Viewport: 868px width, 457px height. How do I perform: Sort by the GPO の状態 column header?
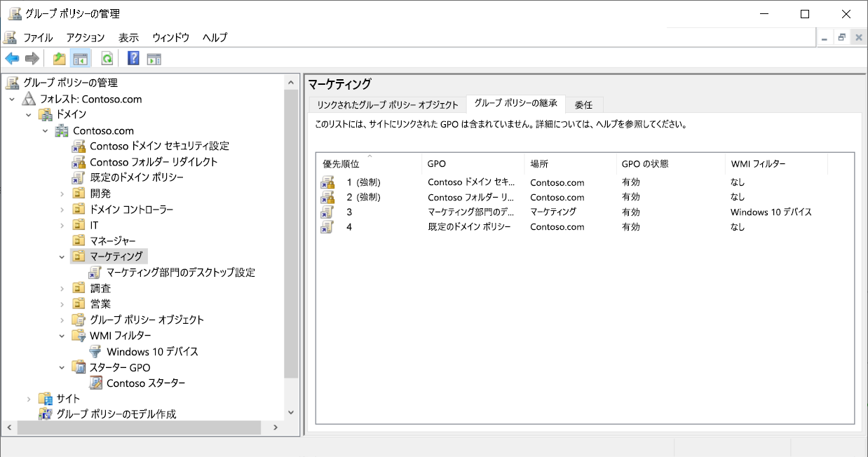point(670,163)
